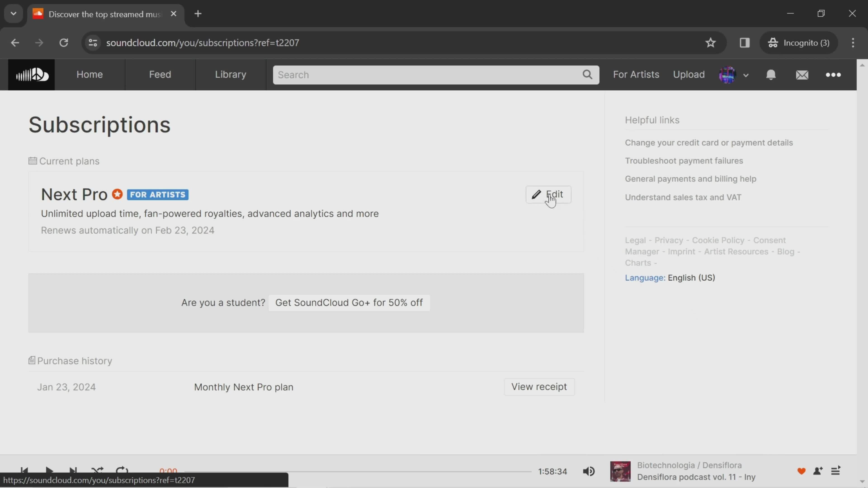Screen dimensions: 868x488
Task: Edit the Next Pro plan
Action: [548, 194]
